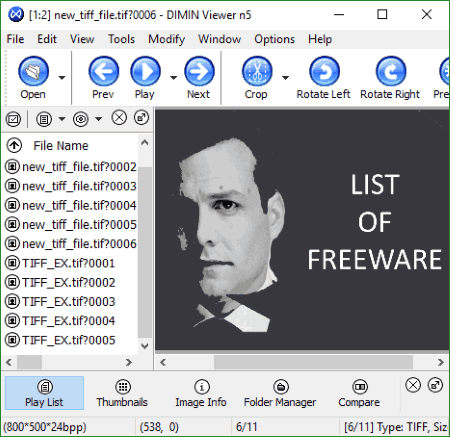Click the file icon beside new_tiff_file.tif?0002
Image resolution: width=450 pixels, height=437 pixels.
(x=12, y=166)
